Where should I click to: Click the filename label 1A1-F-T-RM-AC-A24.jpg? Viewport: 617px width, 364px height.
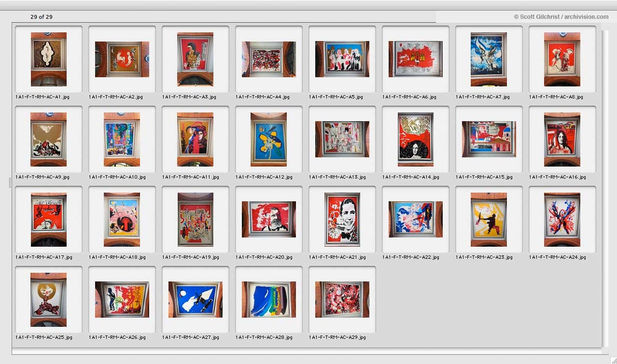point(558,257)
